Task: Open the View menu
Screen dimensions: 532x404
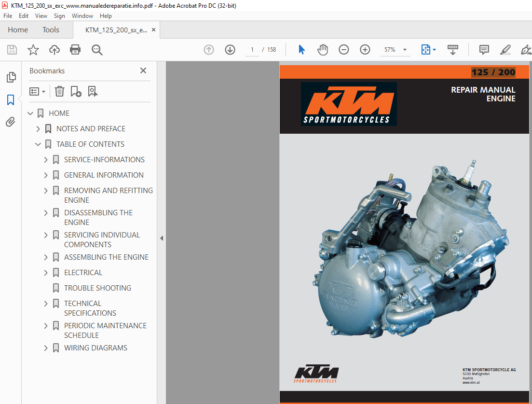Action: [41, 16]
